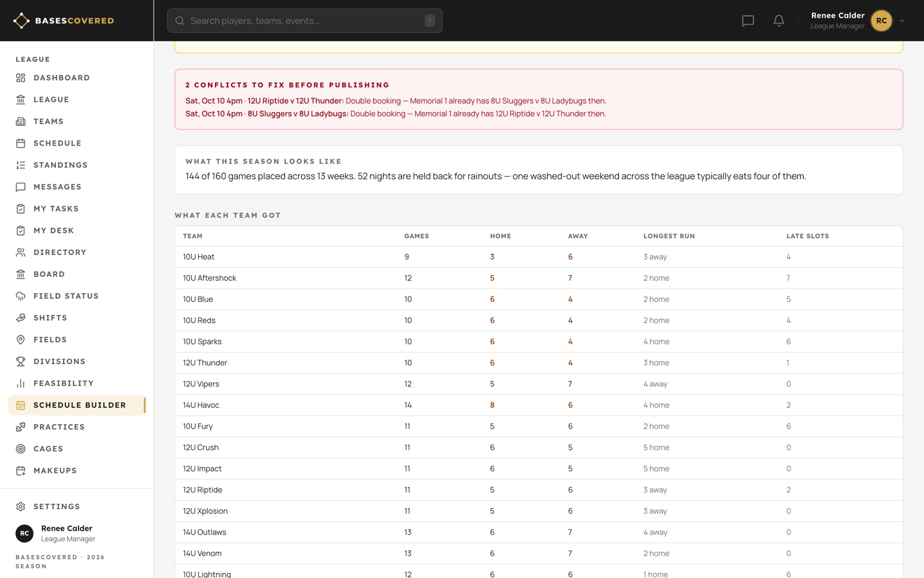The height and width of the screenshot is (578, 924).
Task: Open the messages chat icon in header
Action: [748, 21]
